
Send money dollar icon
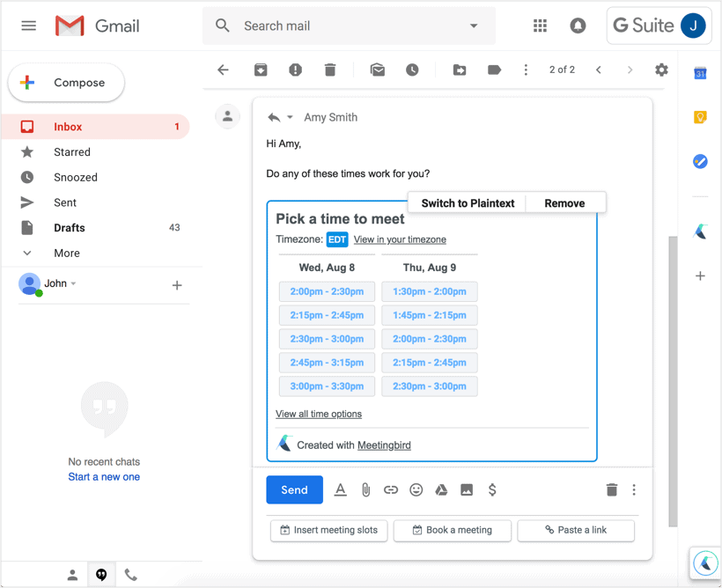pyautogui.click(x=492, y=490)
